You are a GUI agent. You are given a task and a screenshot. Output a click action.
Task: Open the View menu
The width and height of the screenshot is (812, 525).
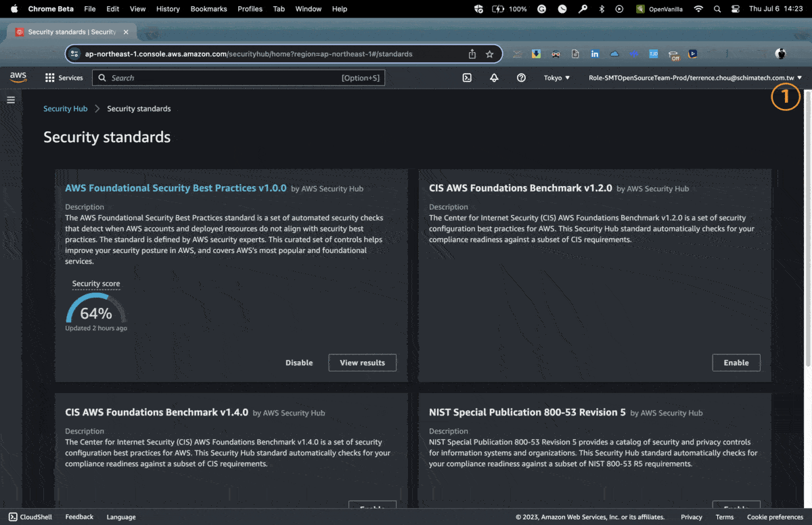(137, 9)
